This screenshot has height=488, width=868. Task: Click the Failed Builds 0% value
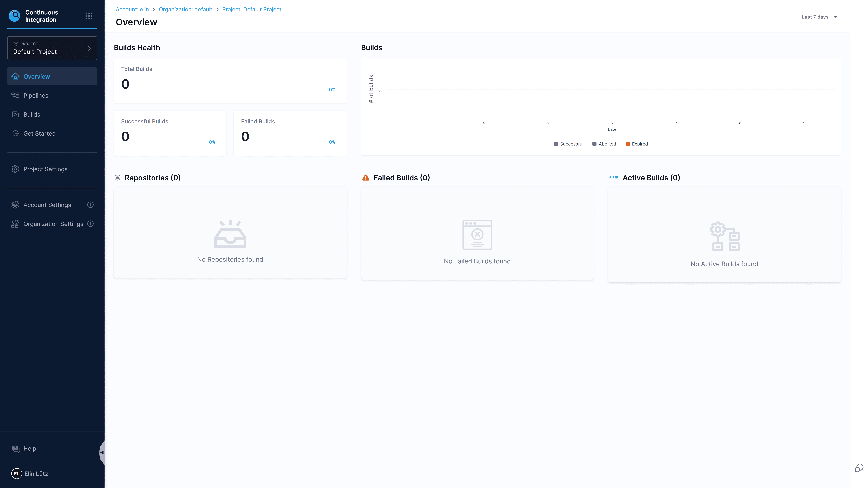[x=332, y=142]
